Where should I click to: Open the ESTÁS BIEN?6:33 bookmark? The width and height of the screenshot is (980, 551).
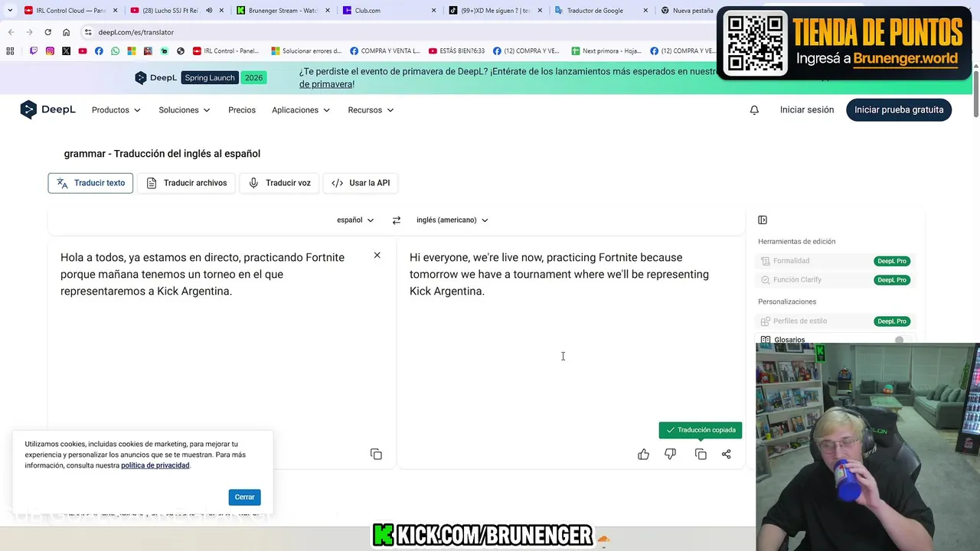[x=456, y=51]
